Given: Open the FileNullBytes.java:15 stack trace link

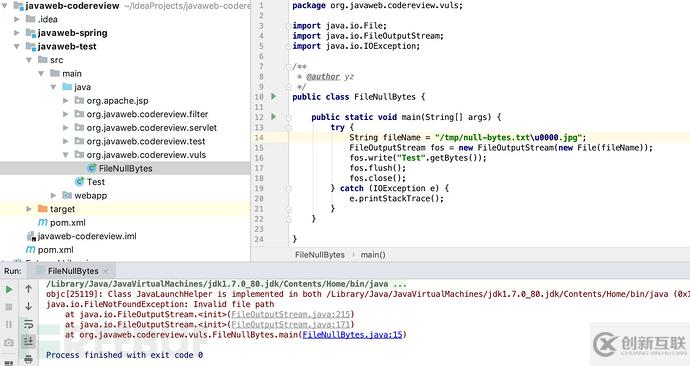Looking at the screenshot, I should (x=352, y=334).
